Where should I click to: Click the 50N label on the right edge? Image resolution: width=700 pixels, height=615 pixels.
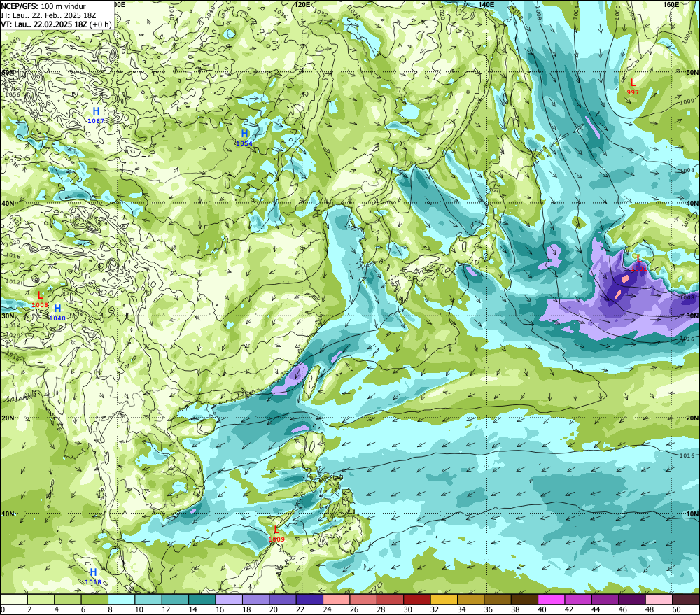pos(692,72)
